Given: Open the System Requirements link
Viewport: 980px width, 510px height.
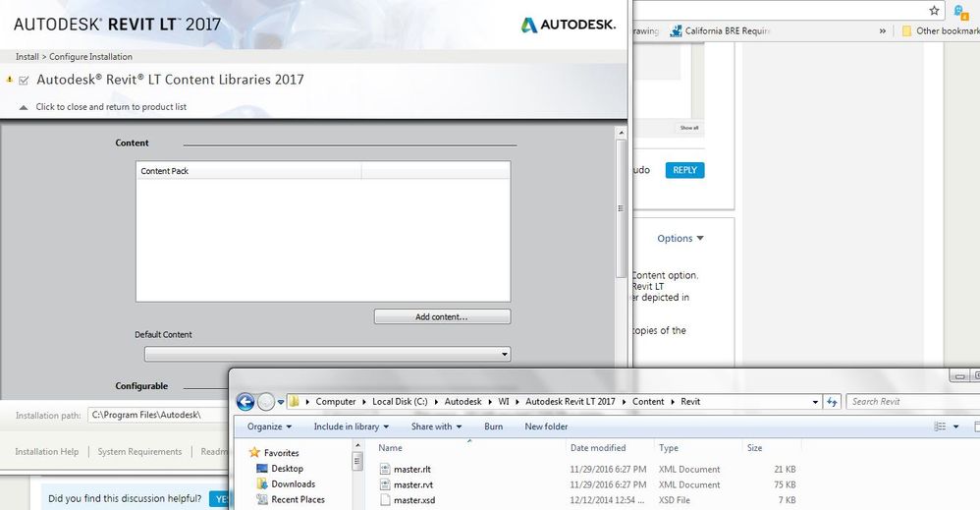Looking at the screenshot, I should [x=139, y=452].
